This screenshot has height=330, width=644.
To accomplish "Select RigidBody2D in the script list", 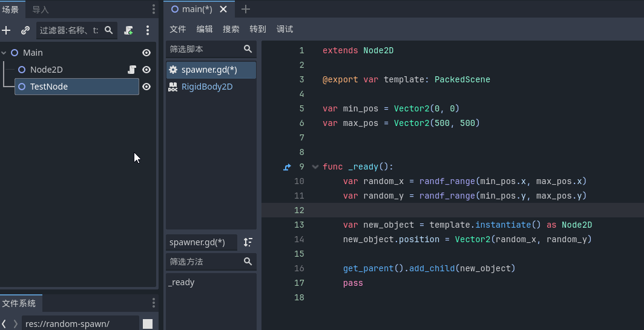I will (x=207, y=87).
